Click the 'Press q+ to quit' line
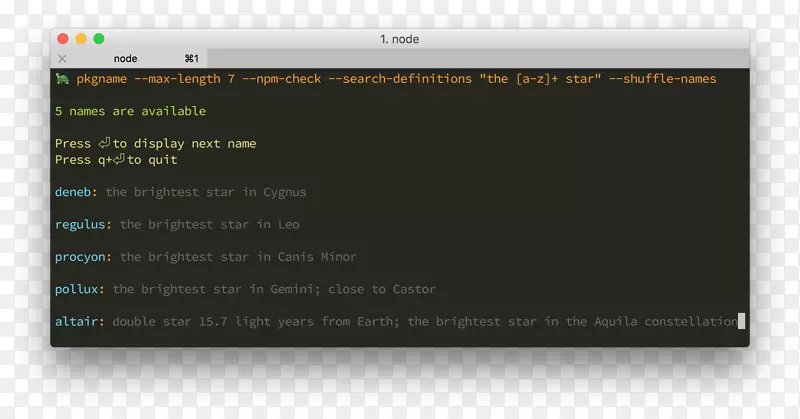 tap(116, 160)
